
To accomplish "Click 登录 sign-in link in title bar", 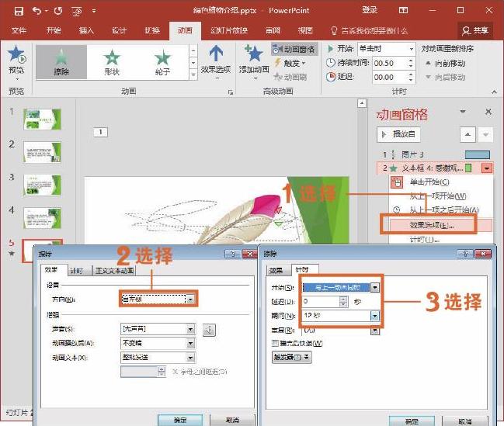I will [370, 10].
